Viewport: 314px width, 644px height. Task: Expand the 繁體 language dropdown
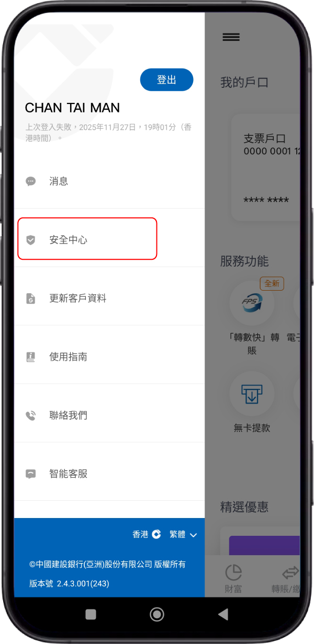coord(183,534)
